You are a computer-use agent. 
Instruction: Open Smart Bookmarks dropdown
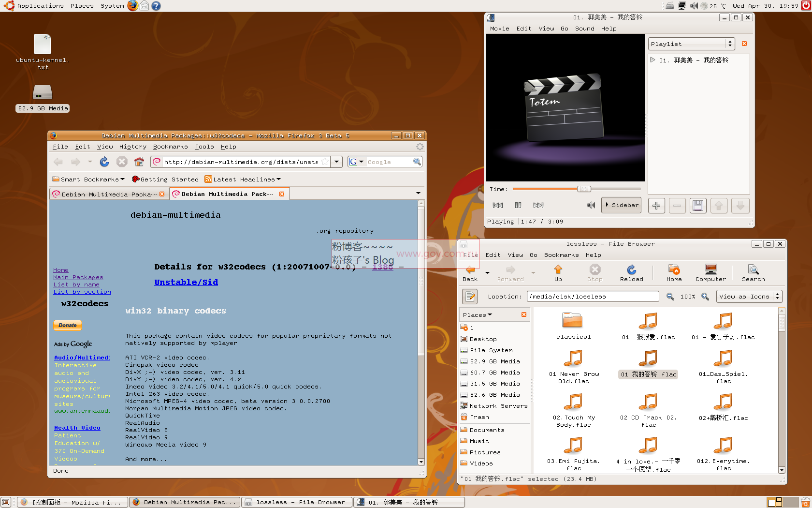(x=88, y=179)
